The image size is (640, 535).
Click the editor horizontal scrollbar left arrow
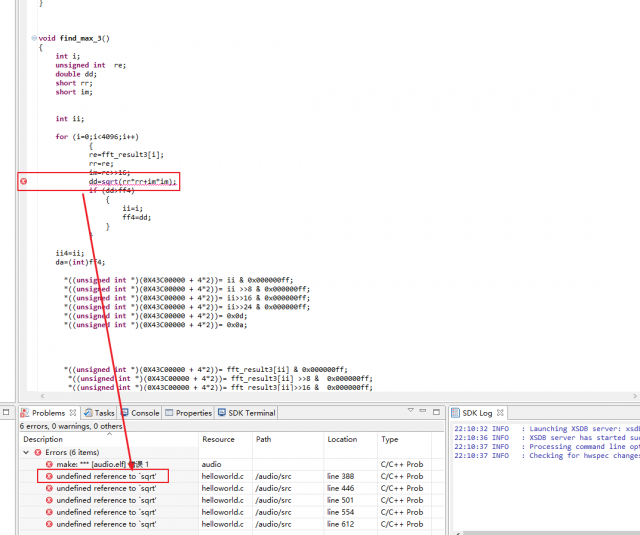42,396
